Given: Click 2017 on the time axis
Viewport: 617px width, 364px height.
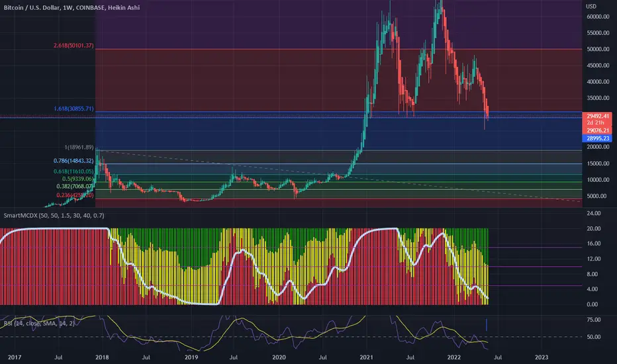Looking at the screenshot, I should [x=15, y=357].
